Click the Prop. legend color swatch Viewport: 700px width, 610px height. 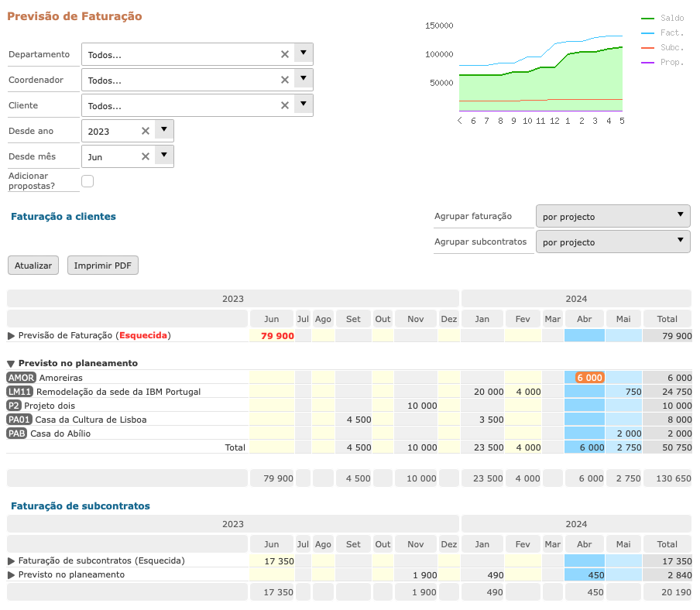tap(648, 62)
